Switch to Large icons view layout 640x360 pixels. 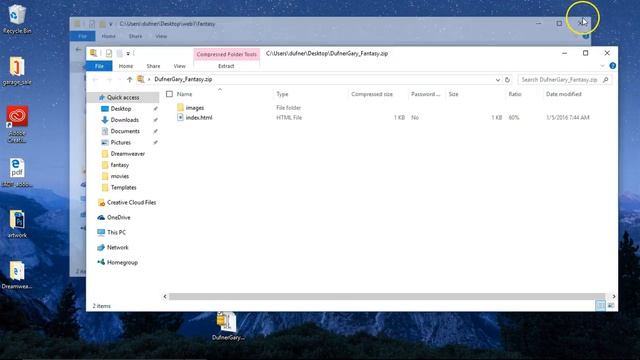tap(611, 305)
